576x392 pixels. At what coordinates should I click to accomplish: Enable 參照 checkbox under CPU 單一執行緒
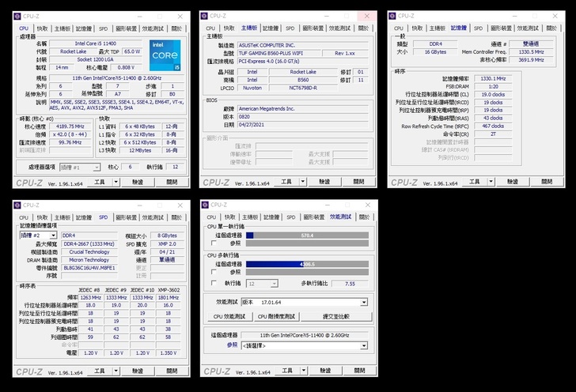coord(214,243)
